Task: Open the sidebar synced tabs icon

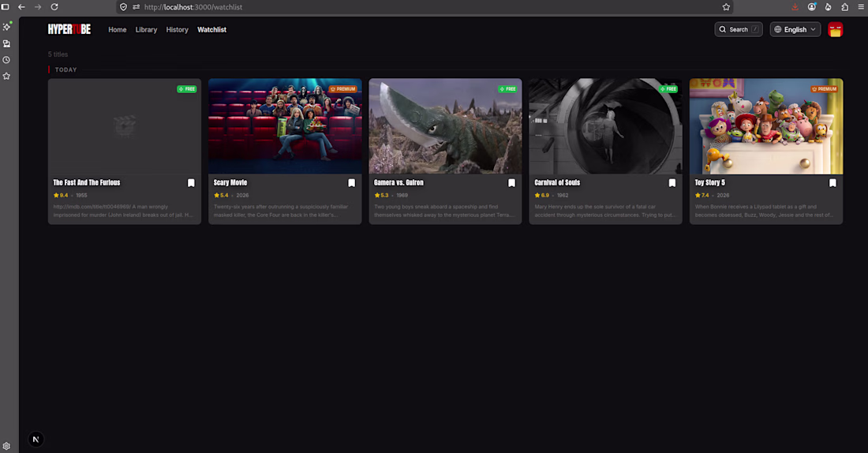Action: (6, 43)
